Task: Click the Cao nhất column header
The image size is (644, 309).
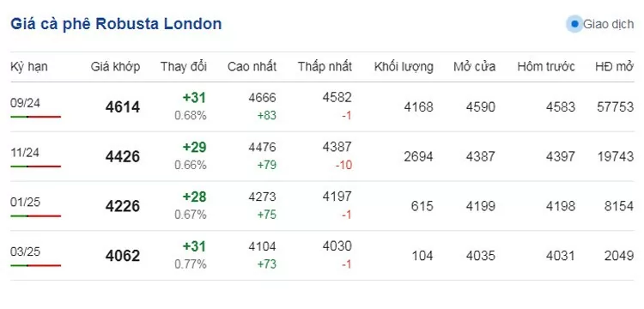Action: (x=252, y=66)
